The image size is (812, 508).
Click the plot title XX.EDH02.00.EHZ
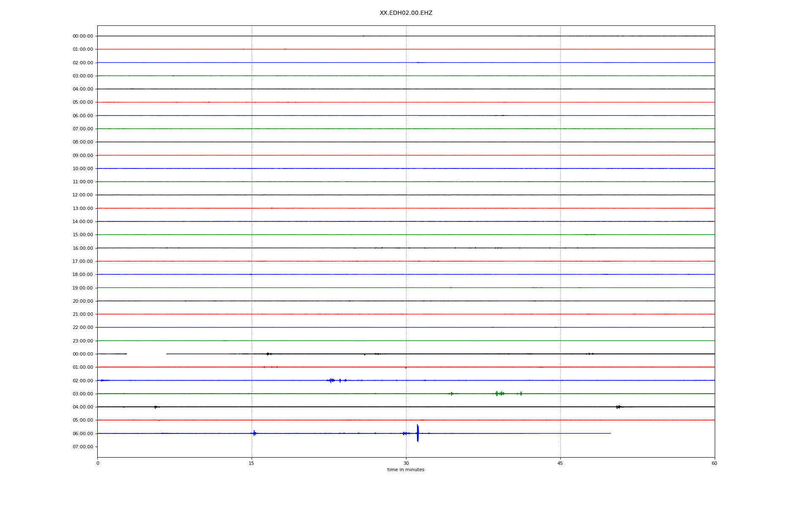click(406, 13)
